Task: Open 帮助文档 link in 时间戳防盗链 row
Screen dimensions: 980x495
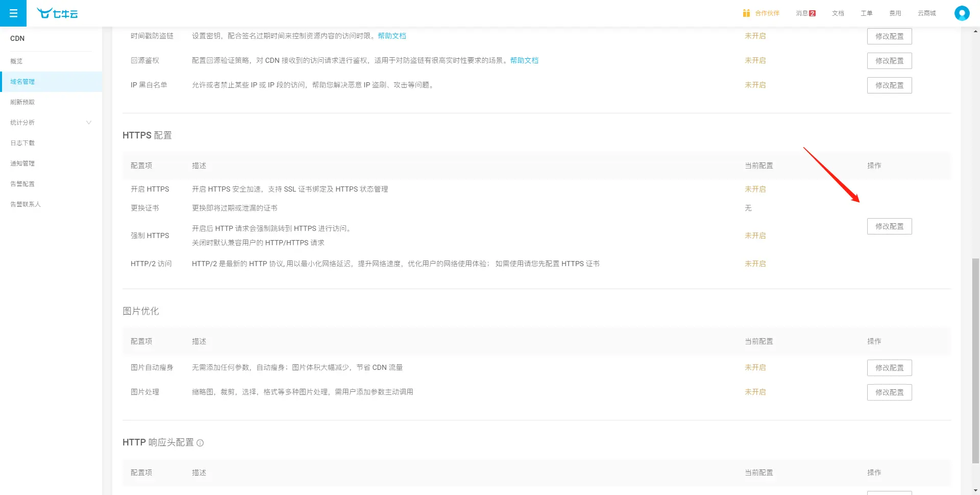Action: pyautogui.click(x=392, y=36)
